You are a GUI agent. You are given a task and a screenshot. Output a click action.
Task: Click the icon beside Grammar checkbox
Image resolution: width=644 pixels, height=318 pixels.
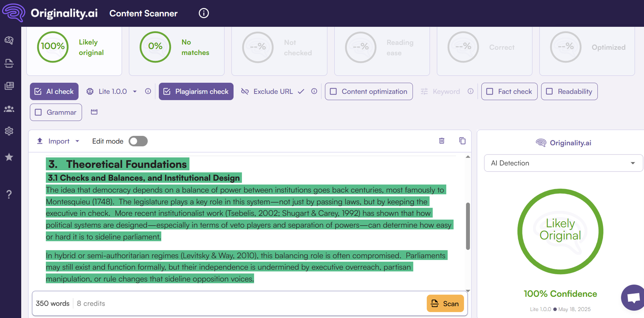94,112
